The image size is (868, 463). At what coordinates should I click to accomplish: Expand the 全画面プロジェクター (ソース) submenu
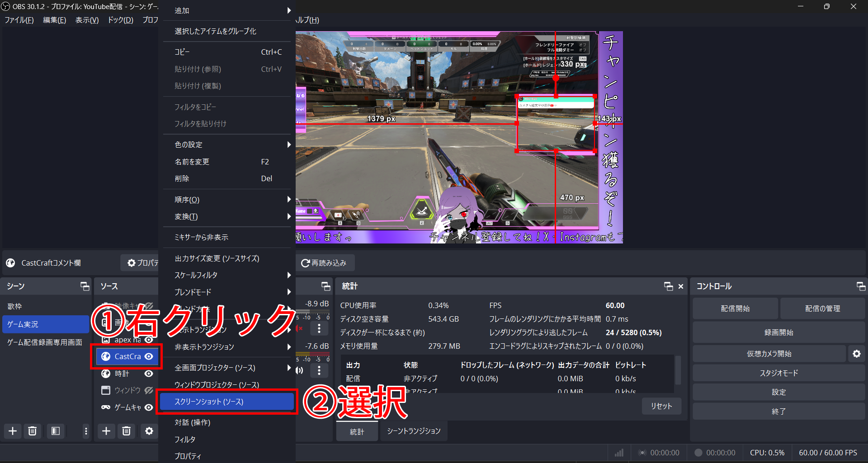coord(227,368)
